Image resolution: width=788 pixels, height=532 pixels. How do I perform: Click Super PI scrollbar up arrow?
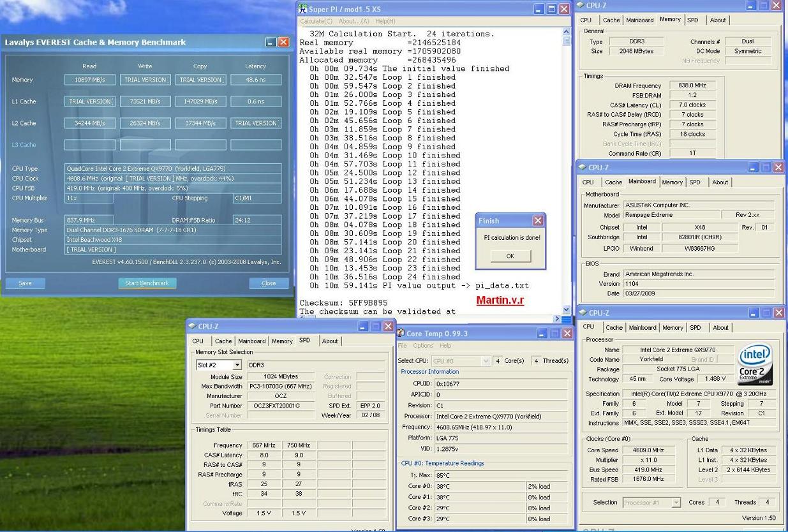click(x=567, y=31)
